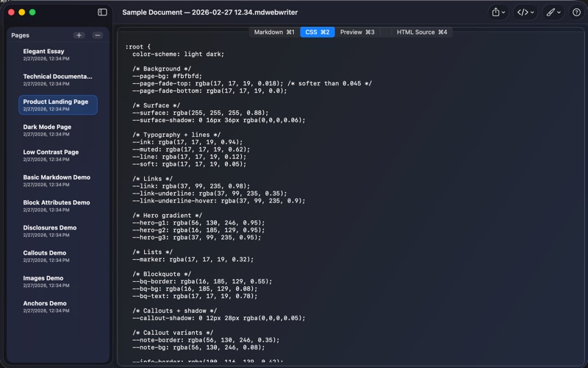
Task: Click the '--hero-g3' declaration line
Action: pos(196,237)
